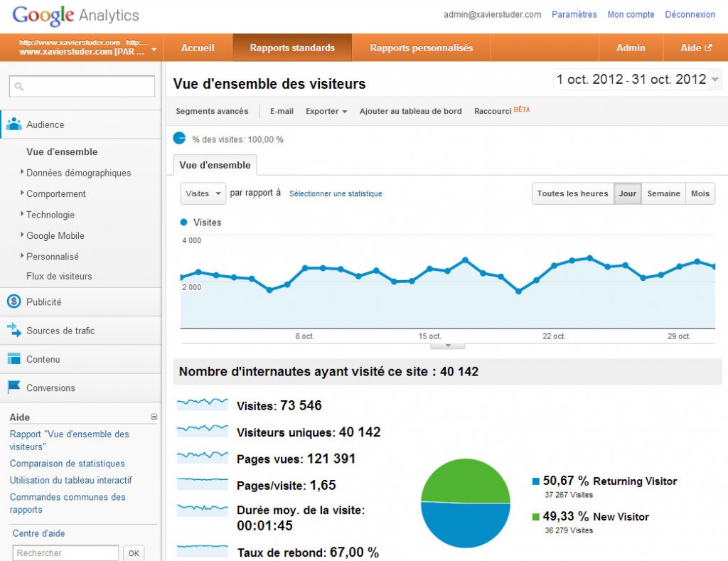Open Centre d'aide link
Viewport: 728px width, 561px height.
[38, 533]
